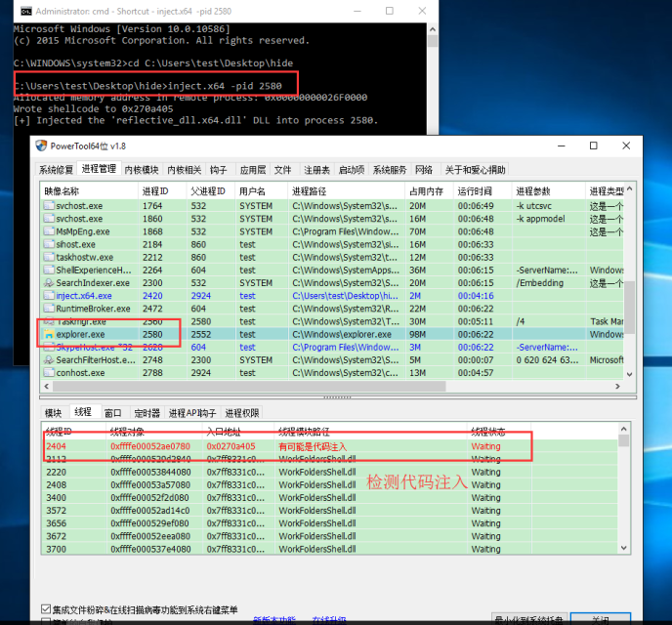This screenshot has height=625, width=672.
Task: Toggle the 集成文件粉碎&在线扫描病毒 checkbox
Action: pyautogui.click(x=46, y=608)
